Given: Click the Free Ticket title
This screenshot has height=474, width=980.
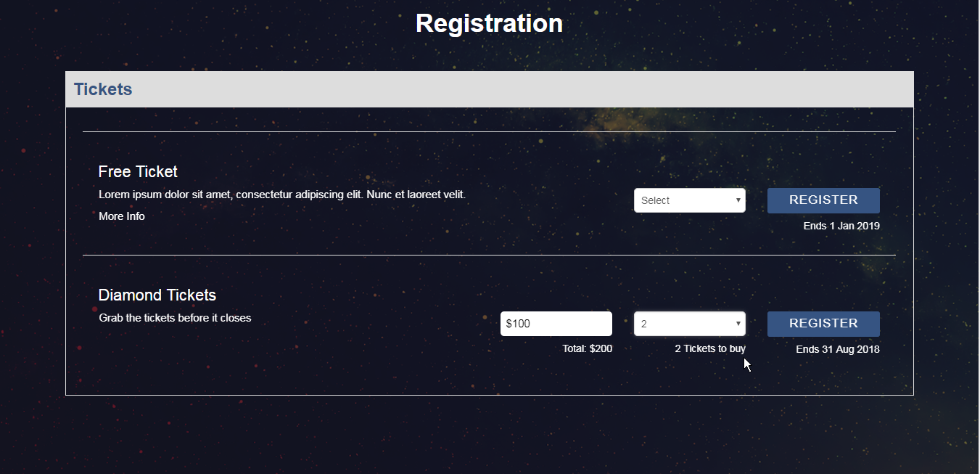Looking at the screenshot, I should [138, 171].
